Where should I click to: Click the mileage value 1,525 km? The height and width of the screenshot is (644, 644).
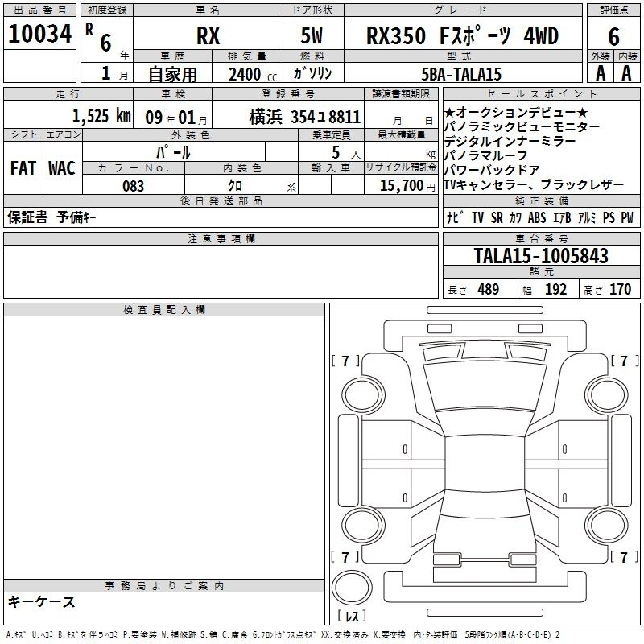[x=101, y=115]
